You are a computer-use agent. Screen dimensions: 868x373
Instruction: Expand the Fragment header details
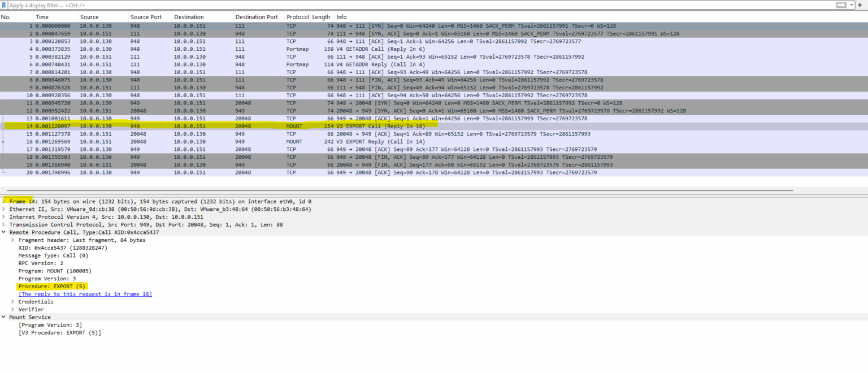point(12,240)
